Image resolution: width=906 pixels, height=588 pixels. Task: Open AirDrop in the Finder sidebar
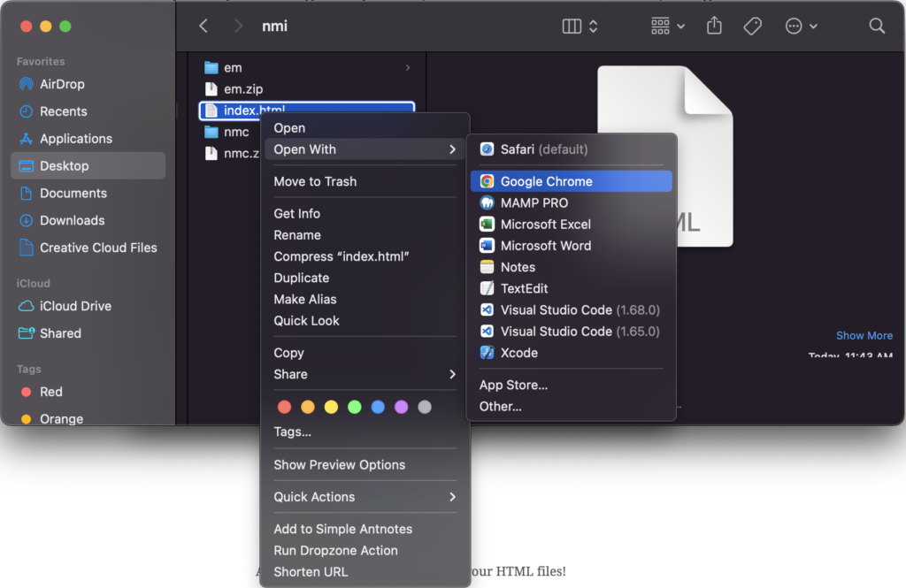(x=62, y=84)
